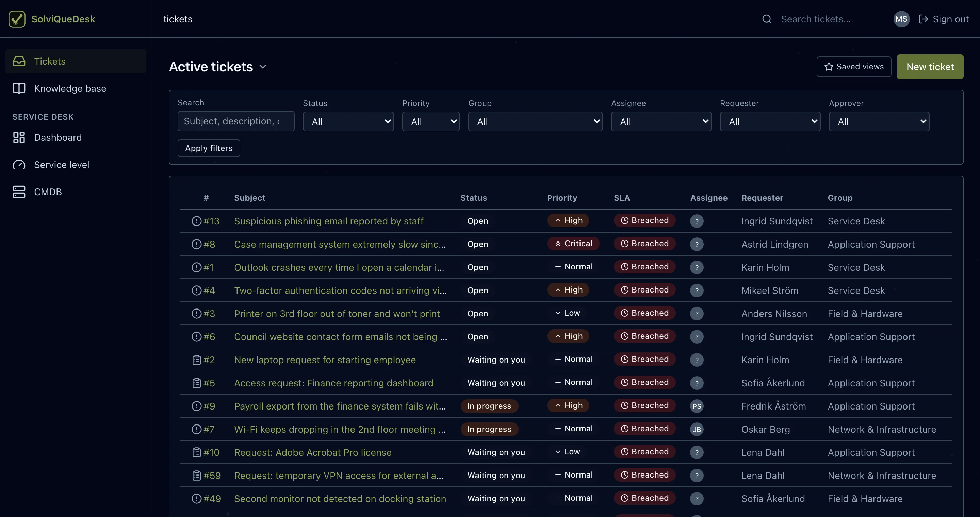Click the In progress status on ticket #9
The width and height of the screenshot is (980, 517).
pos(489,406)
